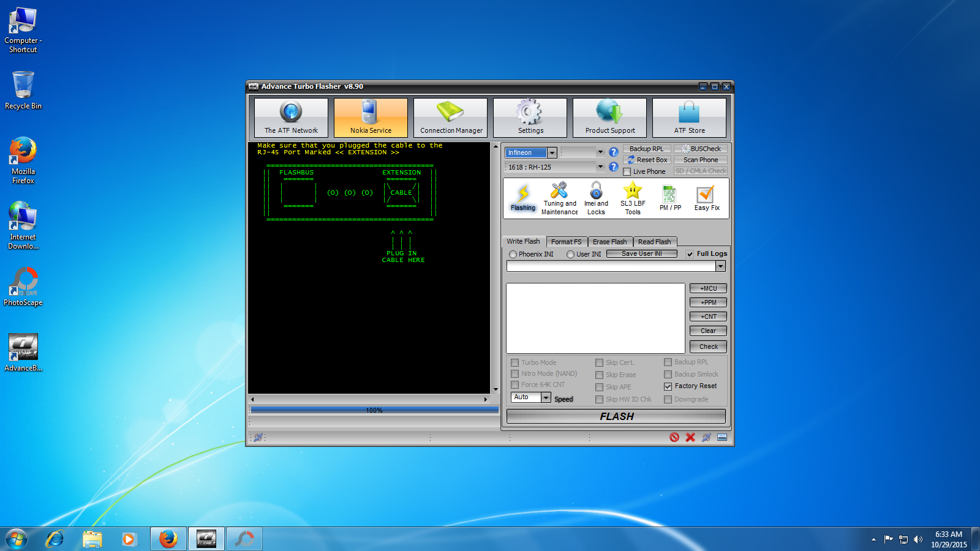
Task: Click the 100% progress bar
Action: [374, 410]
